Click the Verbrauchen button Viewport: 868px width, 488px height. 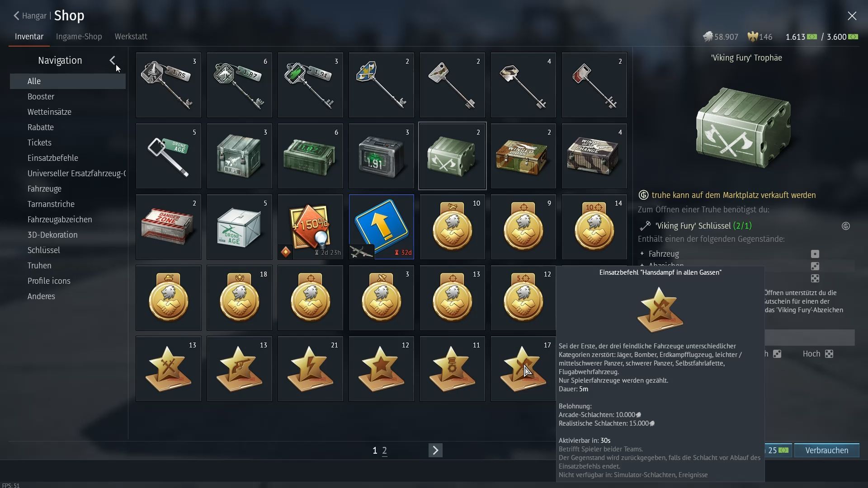pos(826,450)
